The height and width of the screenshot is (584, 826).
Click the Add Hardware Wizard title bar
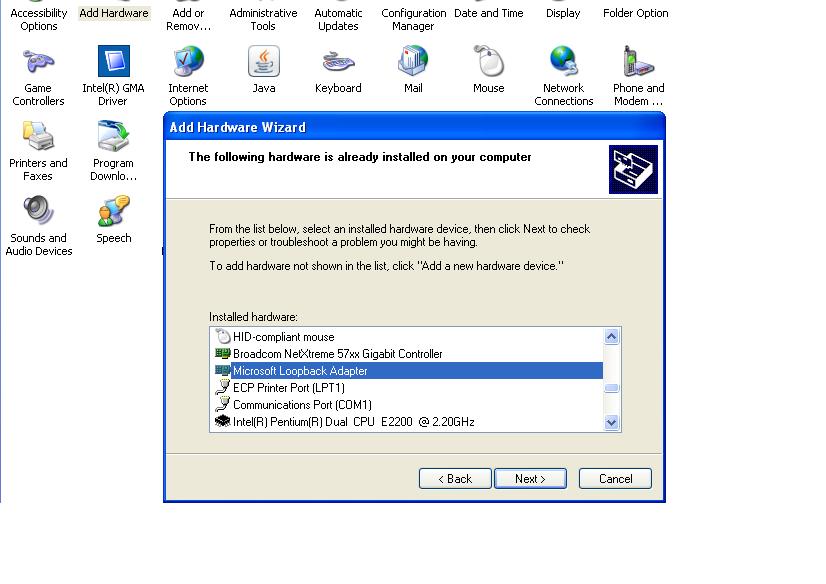coord(414,127)
